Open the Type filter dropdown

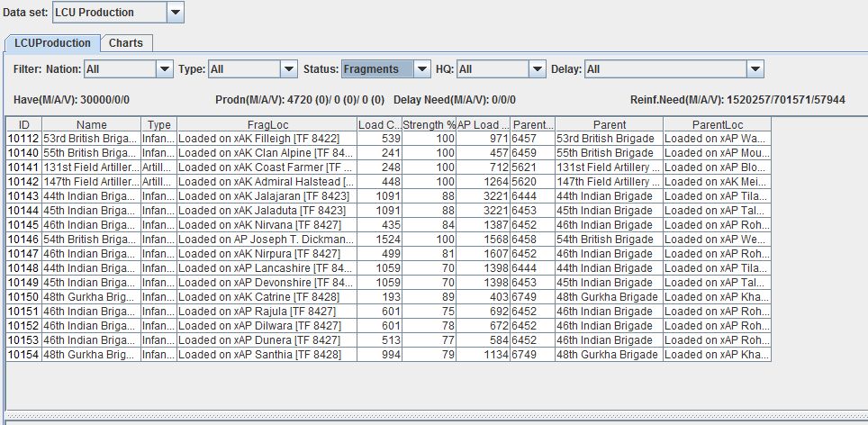tap(252, 69)
